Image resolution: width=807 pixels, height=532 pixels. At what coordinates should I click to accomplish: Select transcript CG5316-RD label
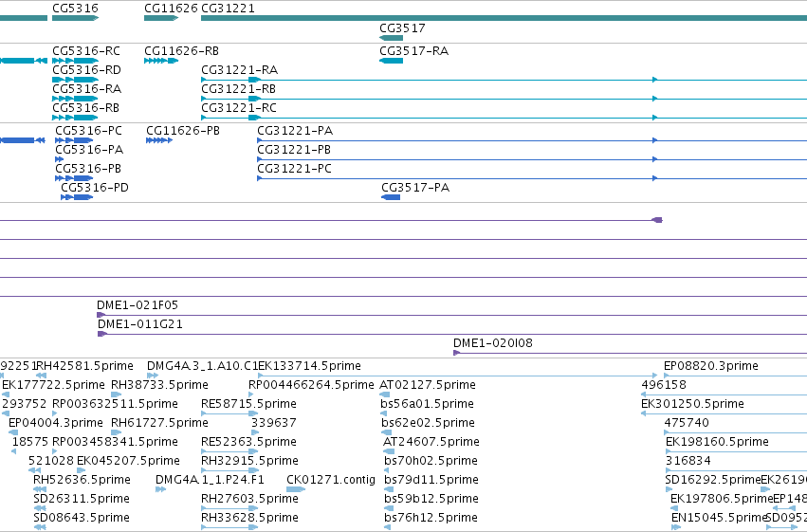[x=87, y=70]
